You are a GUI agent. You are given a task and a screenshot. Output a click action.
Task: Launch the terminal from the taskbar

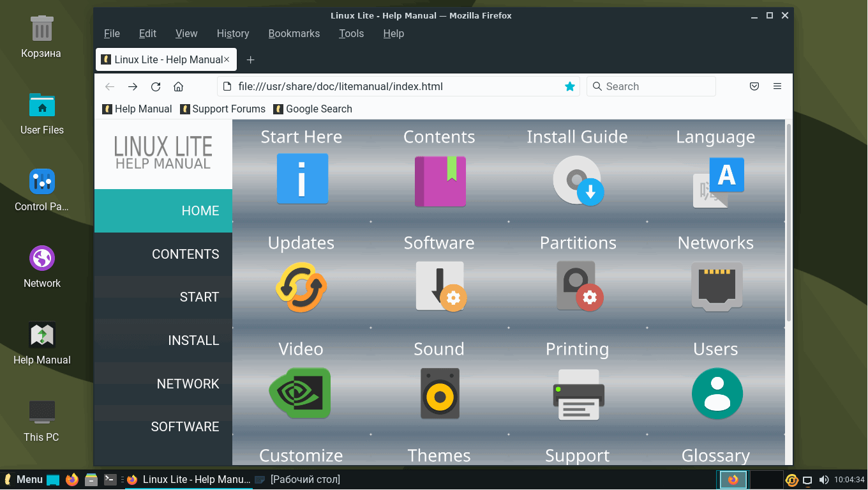[110, 479]
